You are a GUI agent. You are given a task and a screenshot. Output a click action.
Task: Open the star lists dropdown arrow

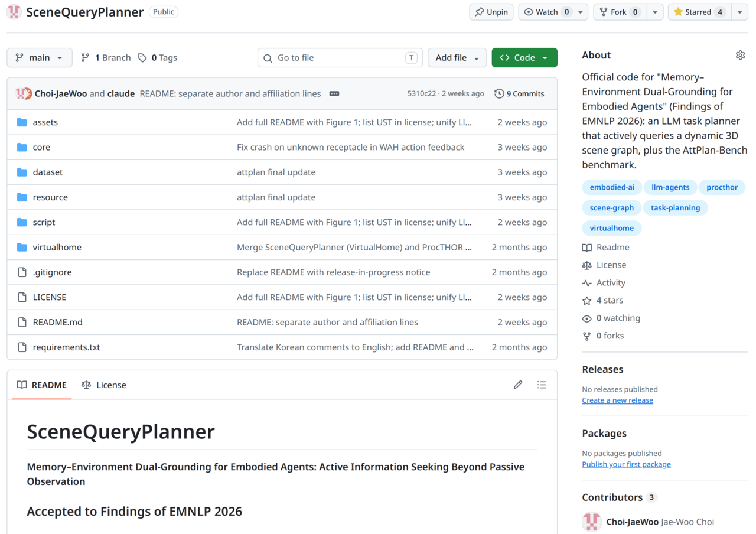click(x=739, y=12)
